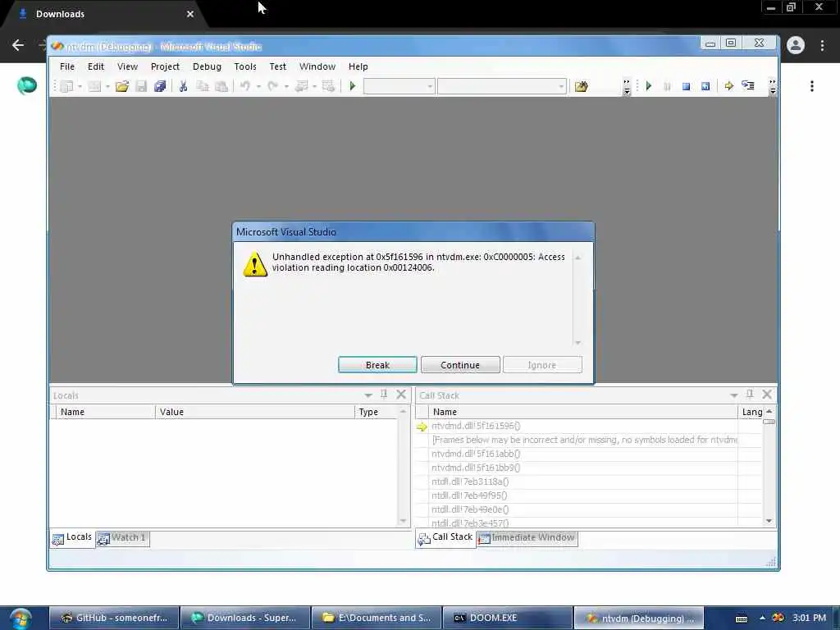
Task: Click the Show Next Statement yellow arrow icon
Action: [x=728, y=86]
